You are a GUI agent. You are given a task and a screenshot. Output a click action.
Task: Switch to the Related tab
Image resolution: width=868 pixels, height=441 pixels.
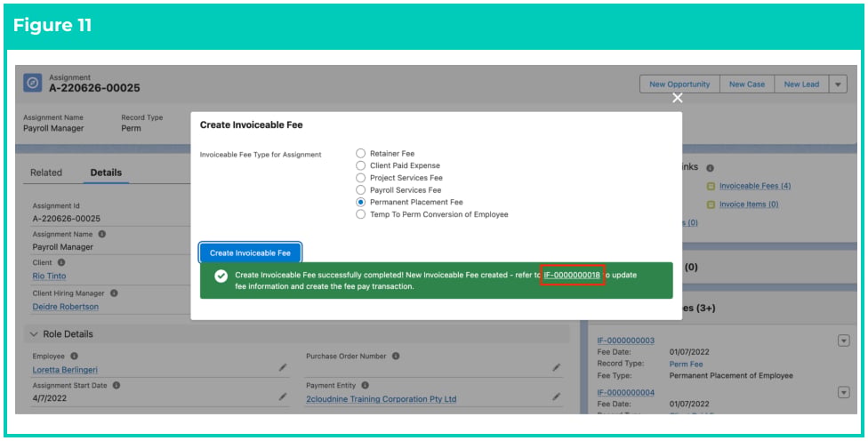(46, 172)
